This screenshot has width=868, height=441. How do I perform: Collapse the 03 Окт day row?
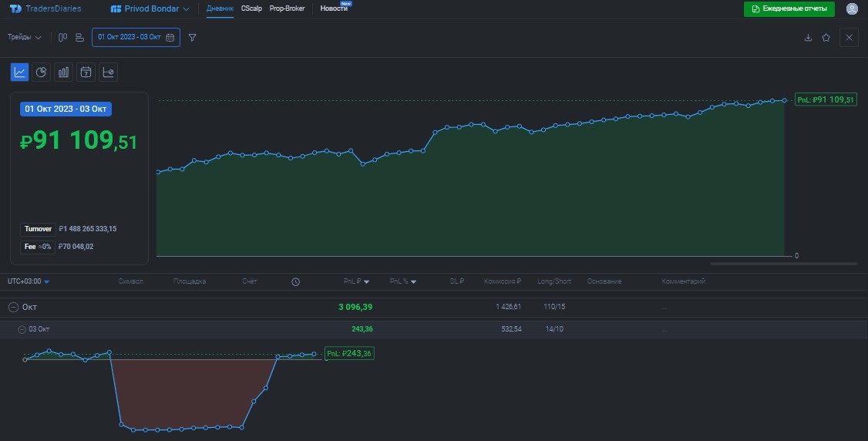pyautogui.click(x=22, y=329)
